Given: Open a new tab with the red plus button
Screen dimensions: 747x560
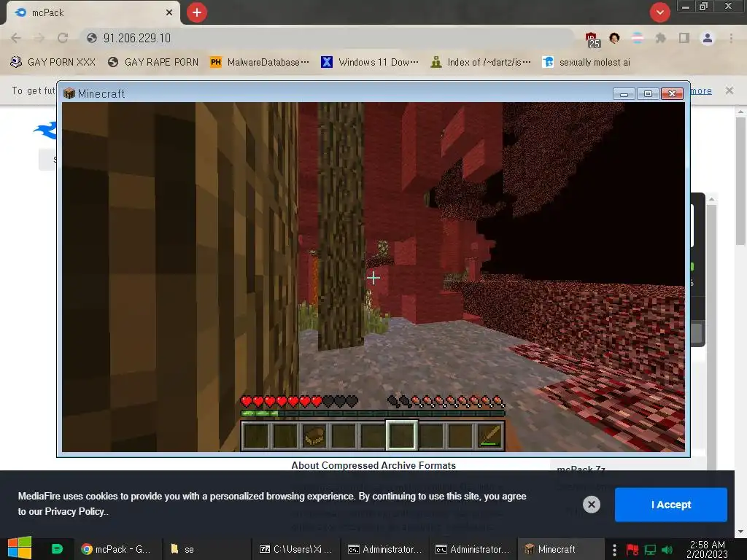Looking at the screenshot, I should pyautogui.click(x=197, y=12).
